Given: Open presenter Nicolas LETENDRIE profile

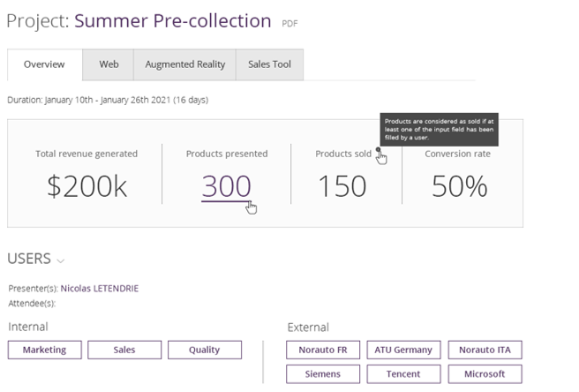Looking at the screenshot, I should click(x=99, y=289).
